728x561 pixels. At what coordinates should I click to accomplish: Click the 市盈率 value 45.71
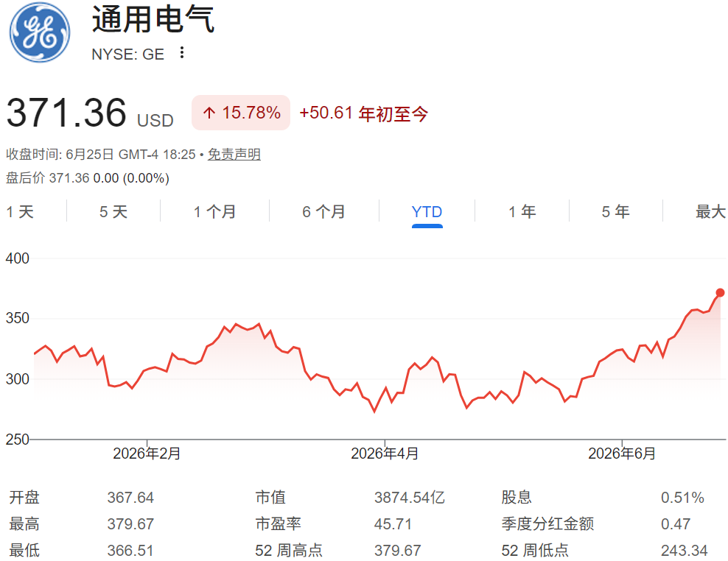click(393, 524)
